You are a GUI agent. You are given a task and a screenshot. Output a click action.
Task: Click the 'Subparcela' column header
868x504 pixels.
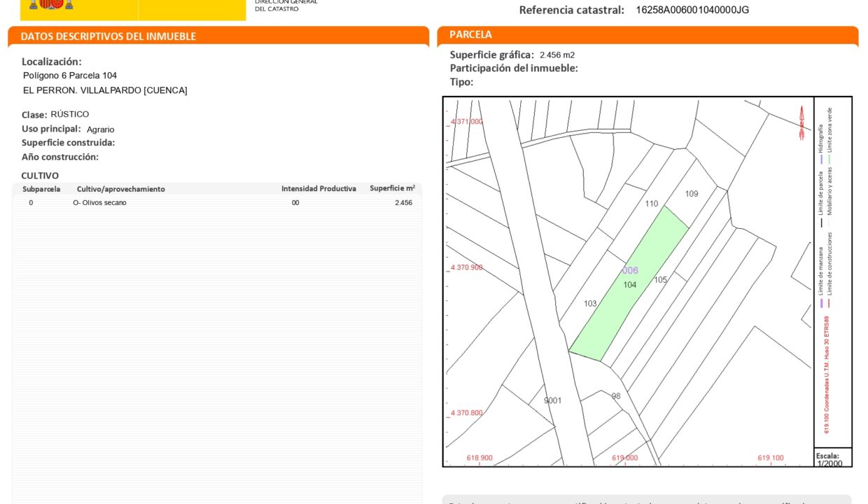41,189
